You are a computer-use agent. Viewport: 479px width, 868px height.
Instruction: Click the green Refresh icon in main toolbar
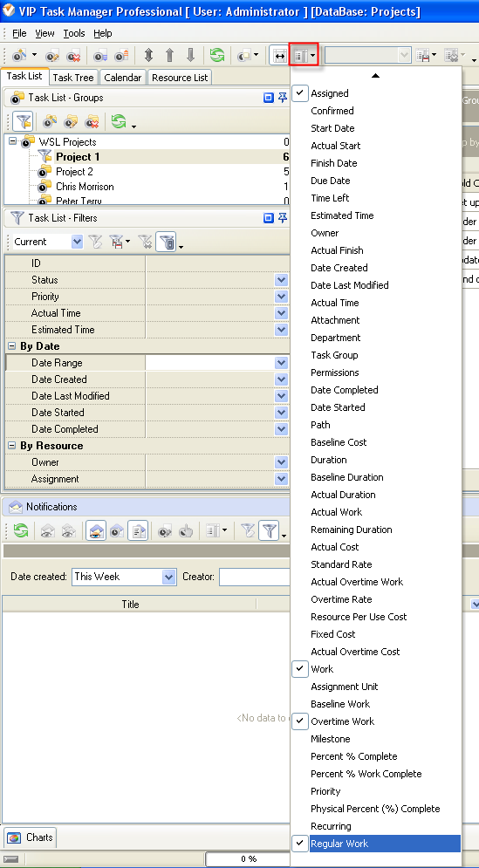coord(216,55)
